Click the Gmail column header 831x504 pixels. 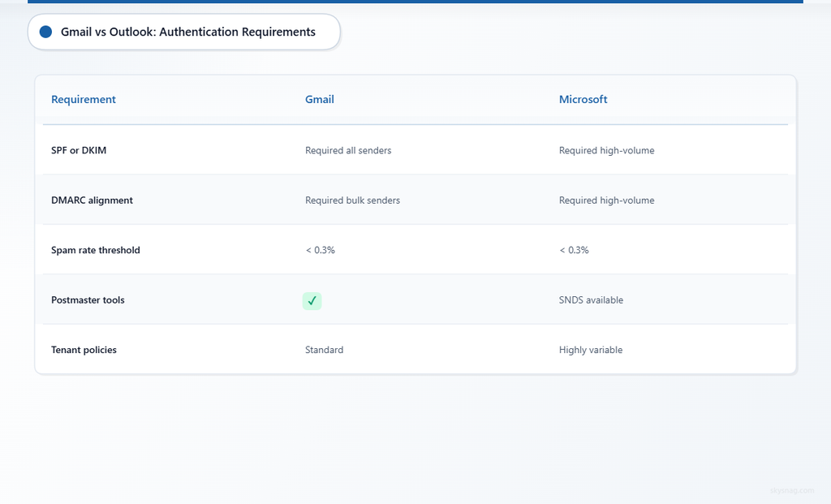tap(320, 99)
